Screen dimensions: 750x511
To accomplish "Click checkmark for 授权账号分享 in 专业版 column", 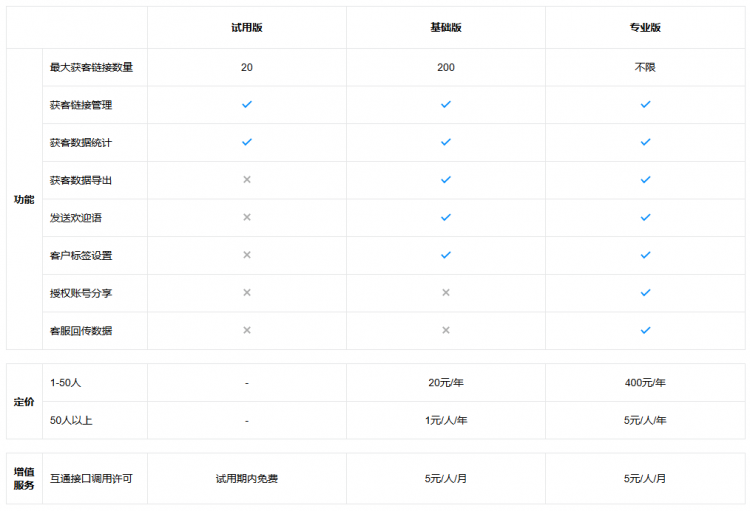I will 645,293.
